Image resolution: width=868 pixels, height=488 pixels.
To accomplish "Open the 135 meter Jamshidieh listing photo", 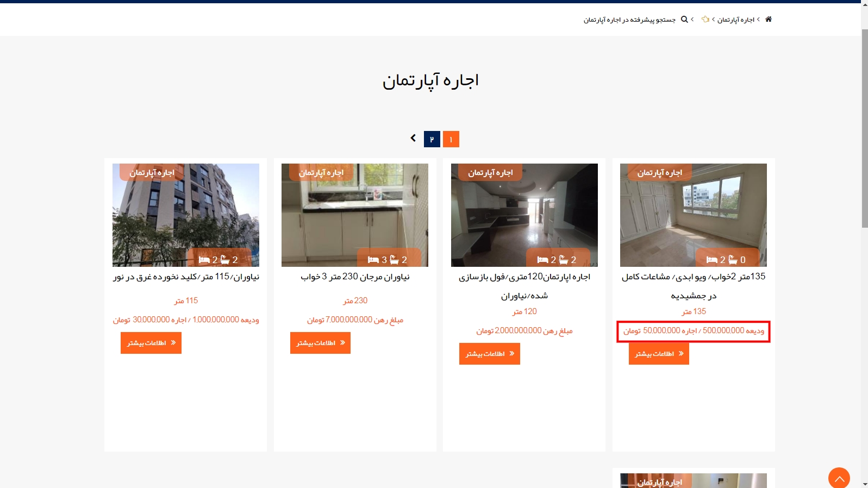I will pyautogui.click(x=693, y=215).
